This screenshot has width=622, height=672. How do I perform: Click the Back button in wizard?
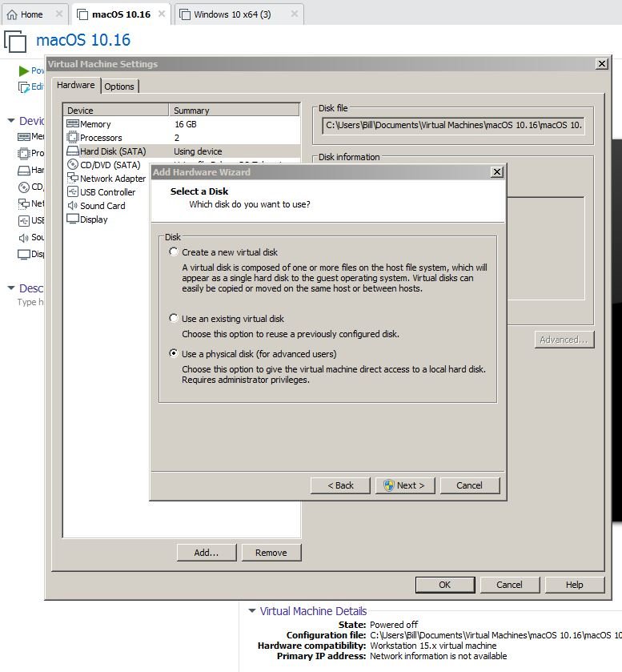coord(340,485)
